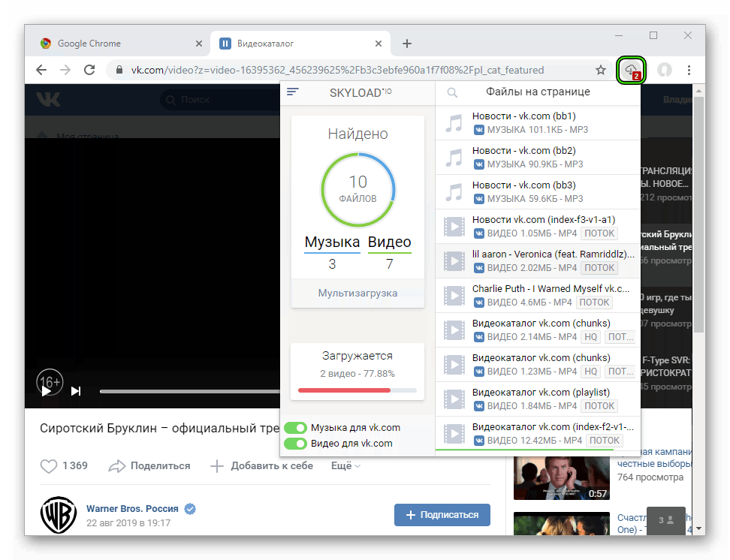The height and width of the screenshot is (560, 730).
Task: Click the search magnifier in Skyload panel
Action: point(452,92)
